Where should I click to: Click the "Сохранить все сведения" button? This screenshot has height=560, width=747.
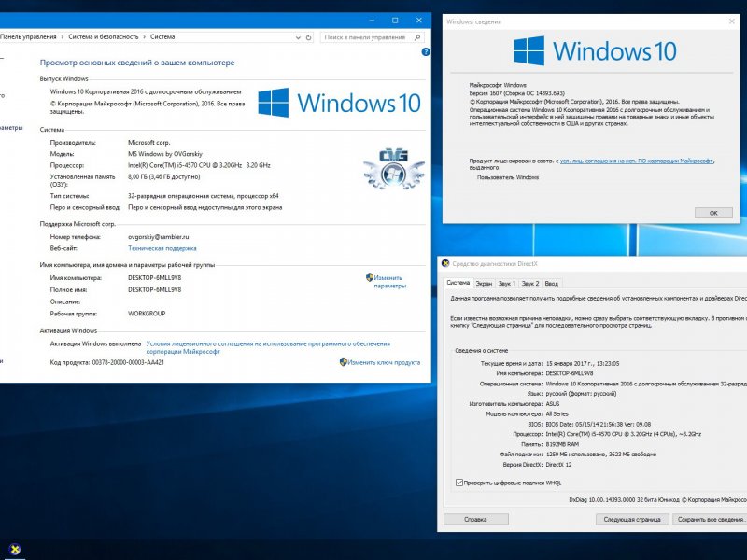tap(710, 519)
